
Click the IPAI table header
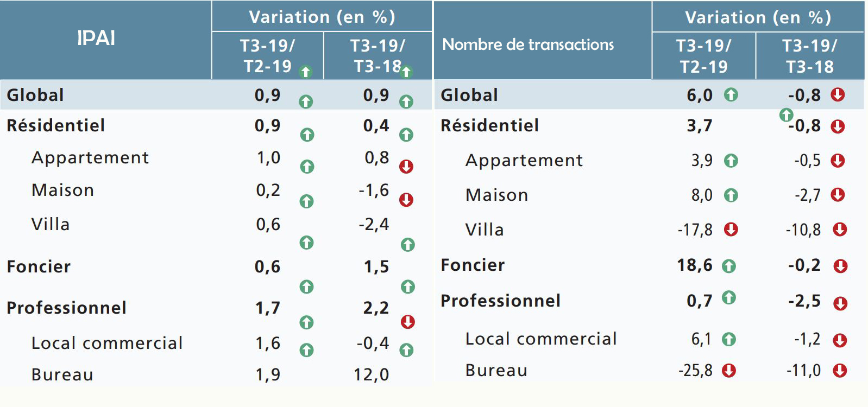96,38
